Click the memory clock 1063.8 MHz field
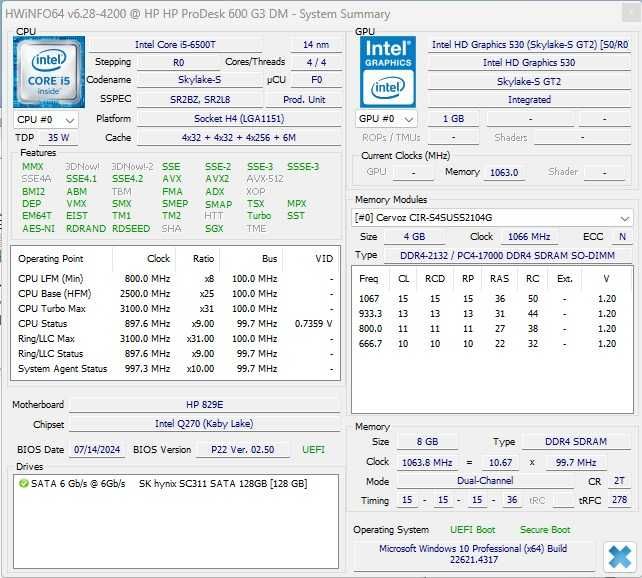Image resolution: width=642 pixels, height=578 pixels. pos(427,463)
